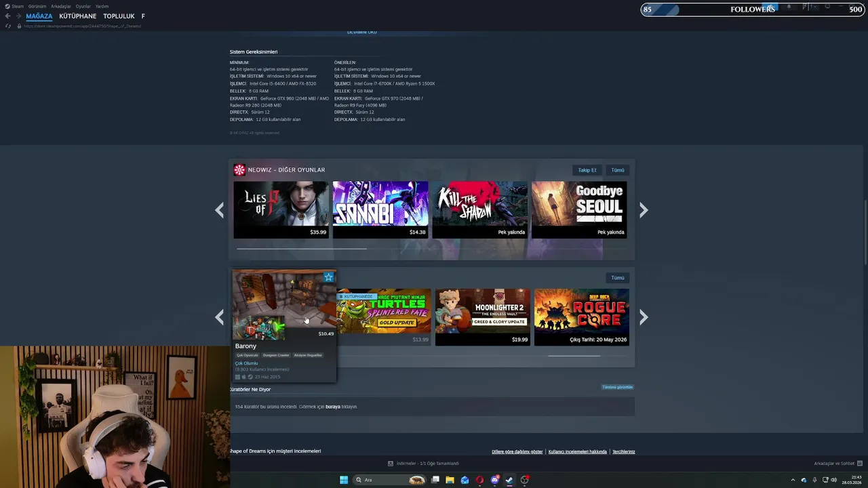
Task: Show next Neowiz games with right arrow
Action: pos(644,210)
